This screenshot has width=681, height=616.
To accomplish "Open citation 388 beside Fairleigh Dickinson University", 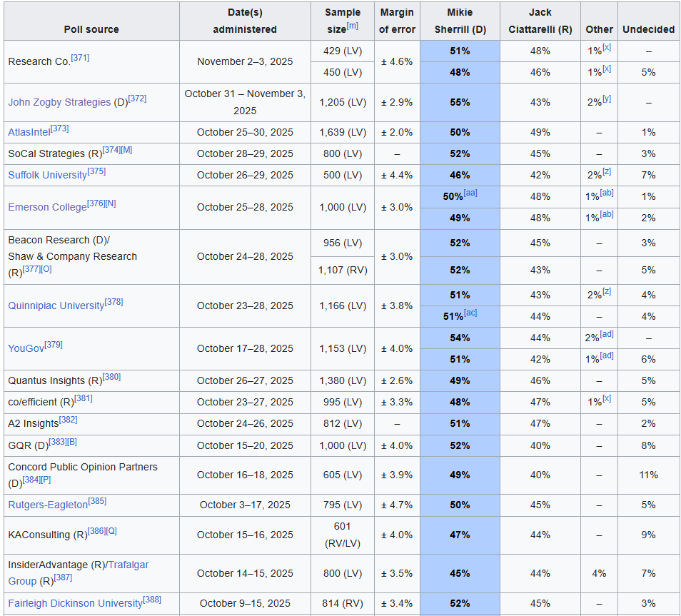I will 152,600.
